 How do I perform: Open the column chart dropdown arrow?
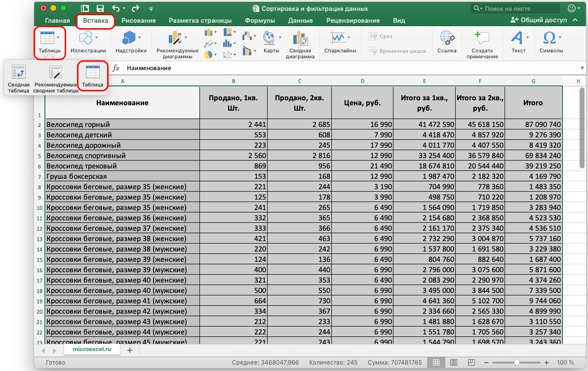pos(216,33)
